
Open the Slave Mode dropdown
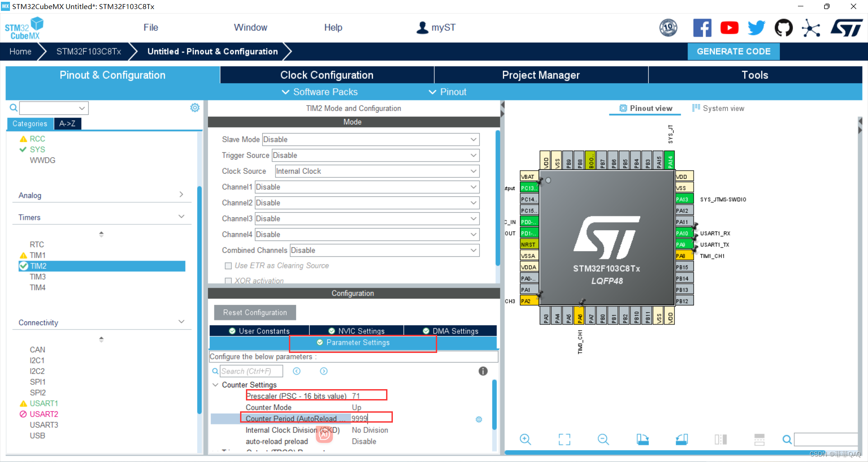coord(371,139)
